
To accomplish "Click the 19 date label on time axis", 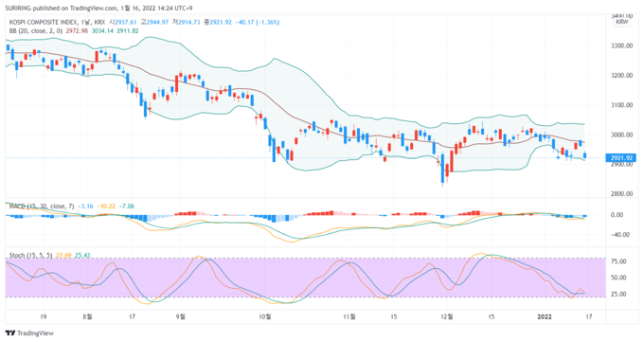I will tap(44, 316).
